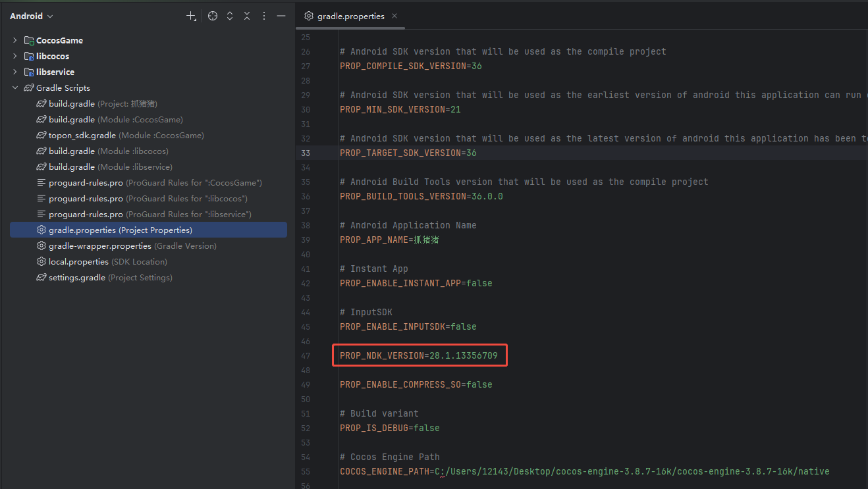Click the gear icon on gradle.properties tab
868x489 pixels.
point(309,16)
